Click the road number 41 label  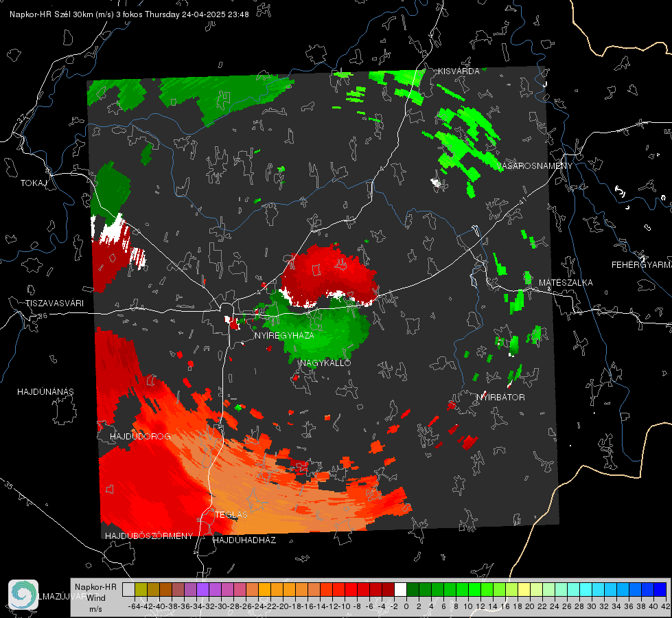pos(522,201)
